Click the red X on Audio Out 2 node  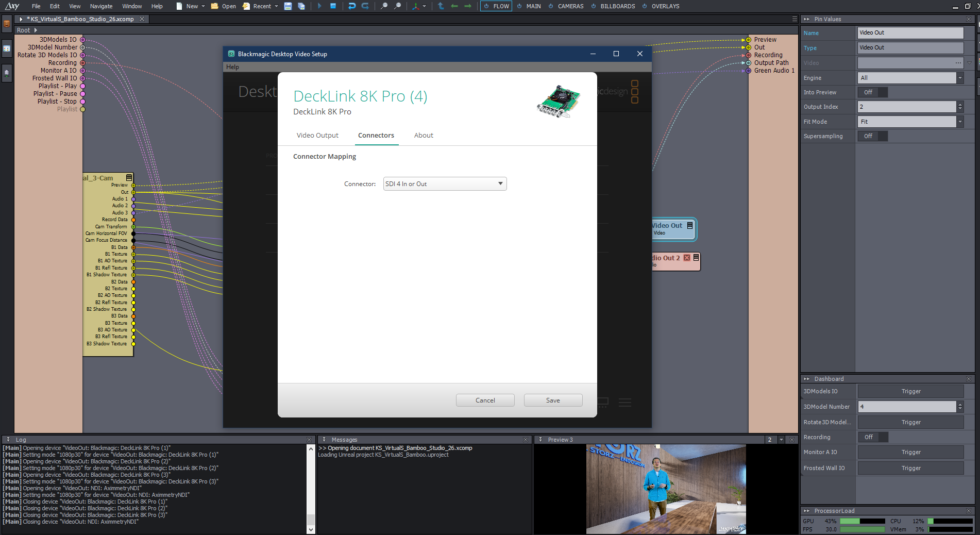pyautogui.click(x=687, y=258)
